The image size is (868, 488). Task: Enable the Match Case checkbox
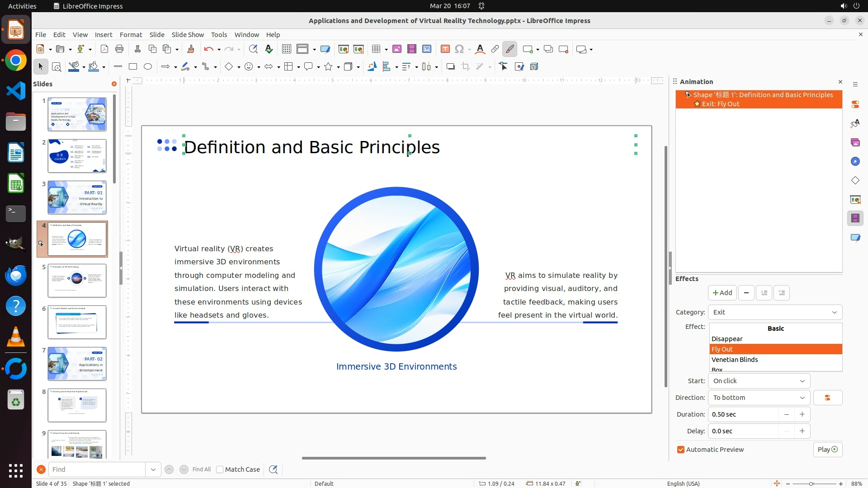point(220,469)
